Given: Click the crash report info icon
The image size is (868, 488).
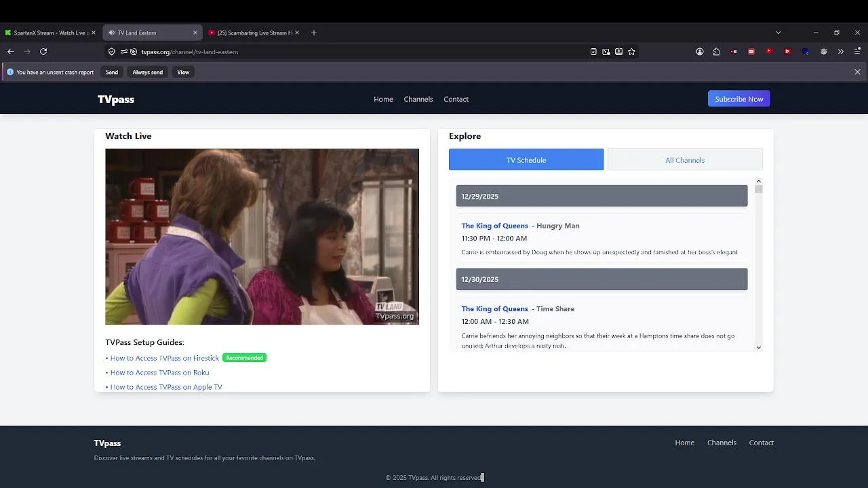Looking at the screenshot, I should pos(10,72).
